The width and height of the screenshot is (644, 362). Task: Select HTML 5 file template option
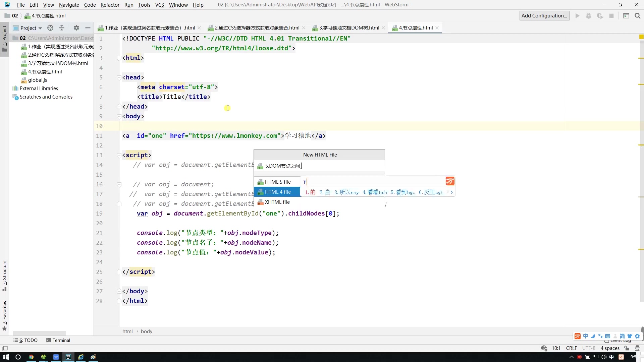277,182
